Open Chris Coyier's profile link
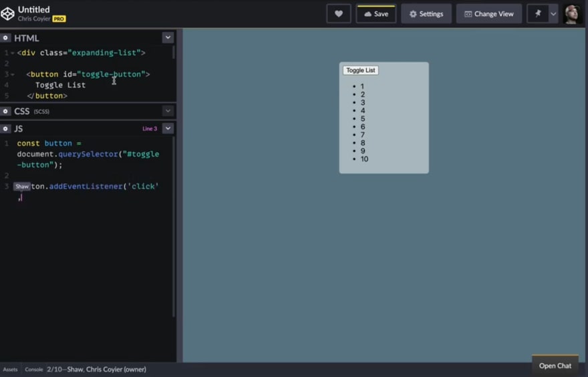Image resolution: width=588 pixels, height=377 pixels. [x=34, y=19]
